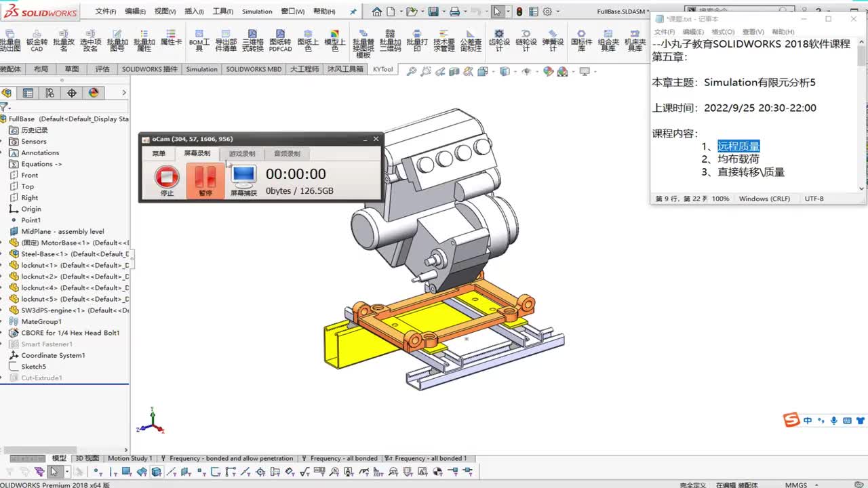Open dropdown arrow next to Options gear

[x=557, y=12]
